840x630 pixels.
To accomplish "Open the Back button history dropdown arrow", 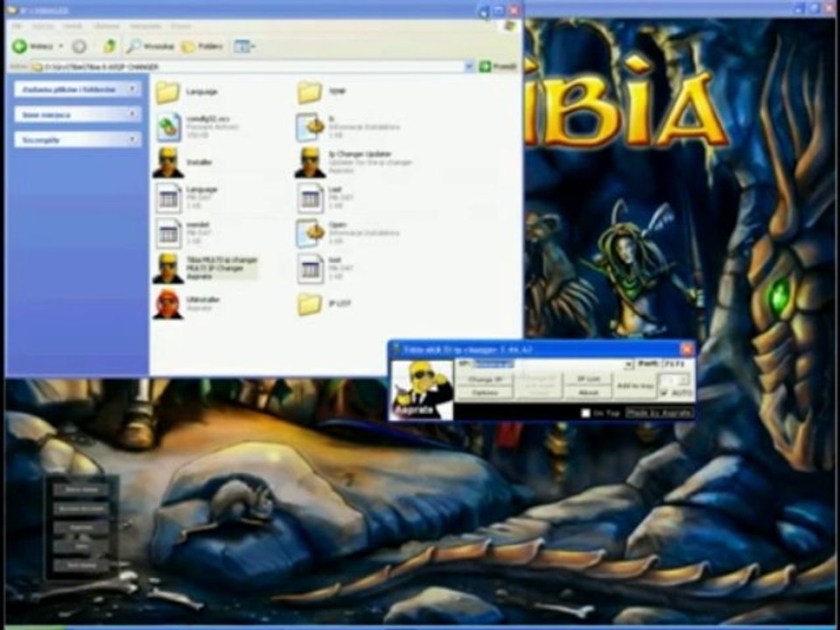I will point(61,46).
